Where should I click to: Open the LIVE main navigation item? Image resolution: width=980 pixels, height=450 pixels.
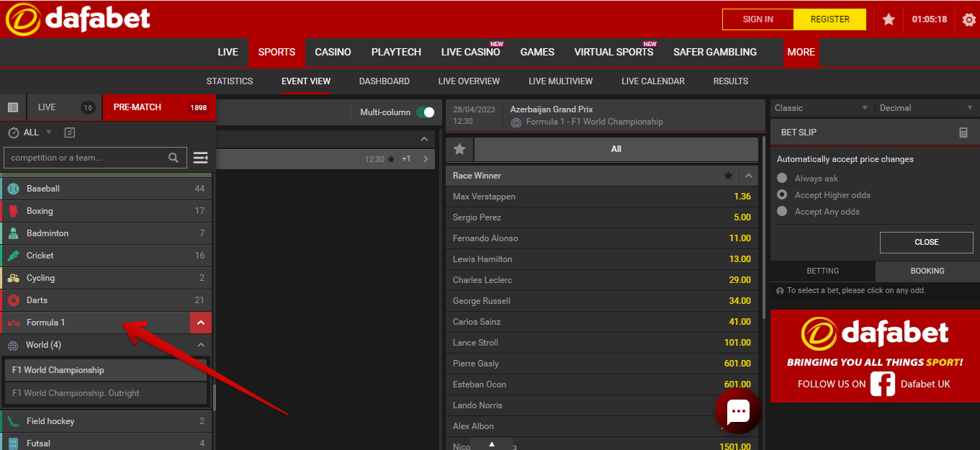tap(228, 52)
